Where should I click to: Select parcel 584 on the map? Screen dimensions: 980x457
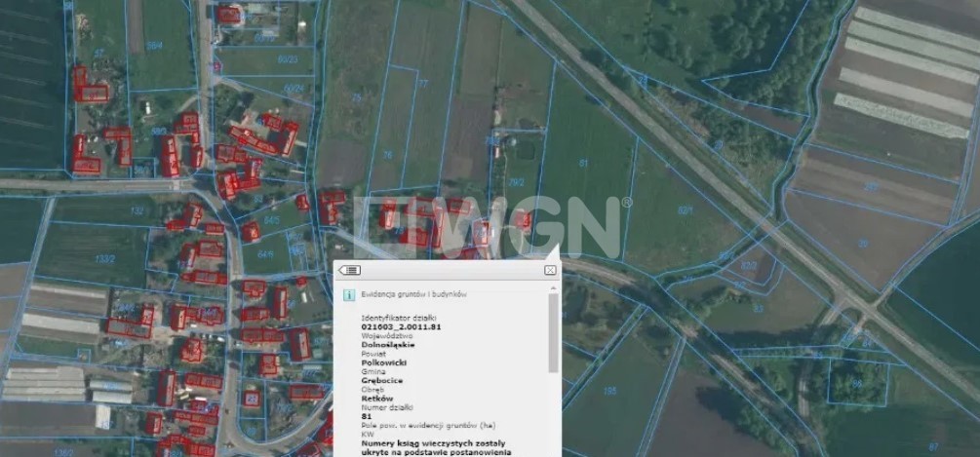[154, 45]
